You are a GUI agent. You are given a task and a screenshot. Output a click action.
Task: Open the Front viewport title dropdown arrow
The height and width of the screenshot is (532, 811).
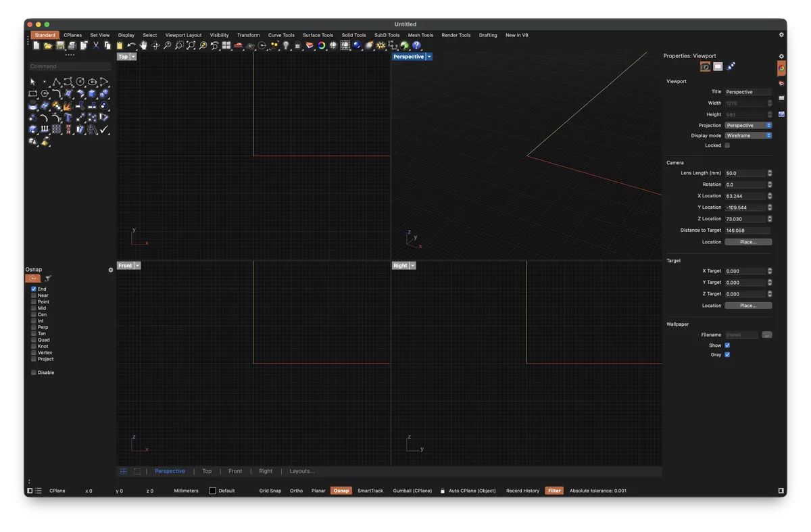pos(137,266)
